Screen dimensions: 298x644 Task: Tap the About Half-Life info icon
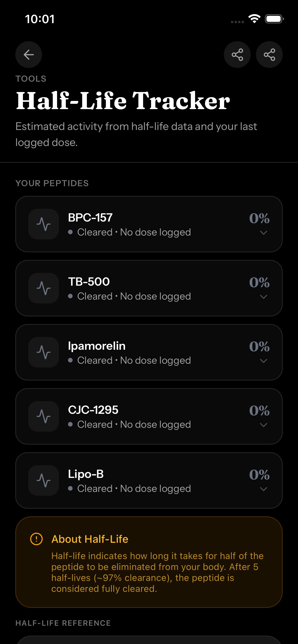point(36,539)
